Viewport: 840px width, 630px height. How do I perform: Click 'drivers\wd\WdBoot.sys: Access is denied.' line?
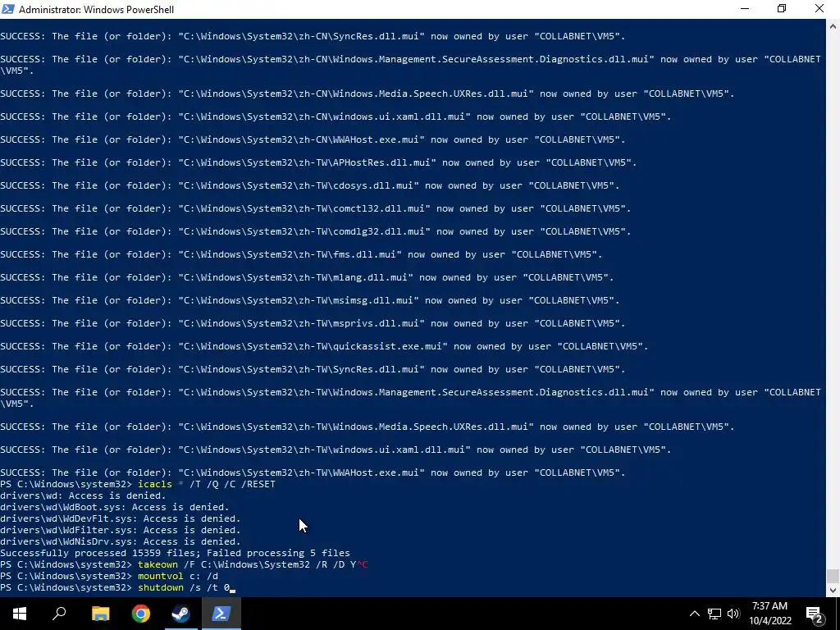pyautogui.click(x=115, y=507)
